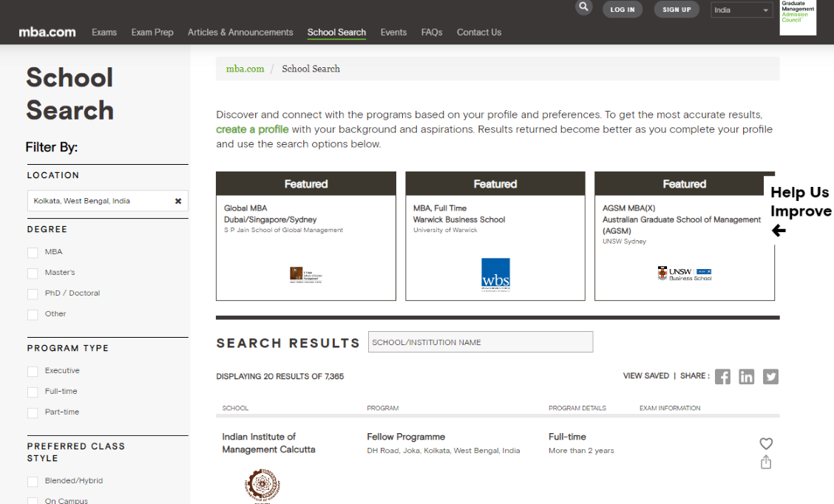Open the Events page
The width and height of the screenshot is (834, 504).
point(393,33)
